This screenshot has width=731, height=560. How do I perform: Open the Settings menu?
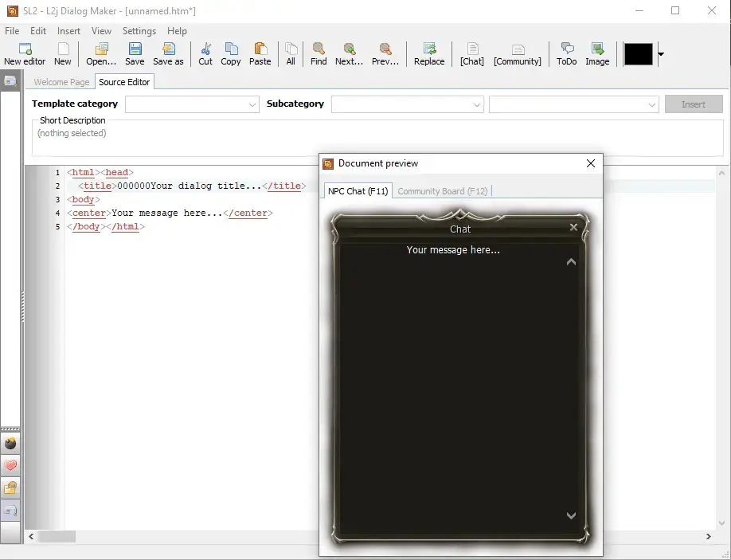tap(139, 31)
